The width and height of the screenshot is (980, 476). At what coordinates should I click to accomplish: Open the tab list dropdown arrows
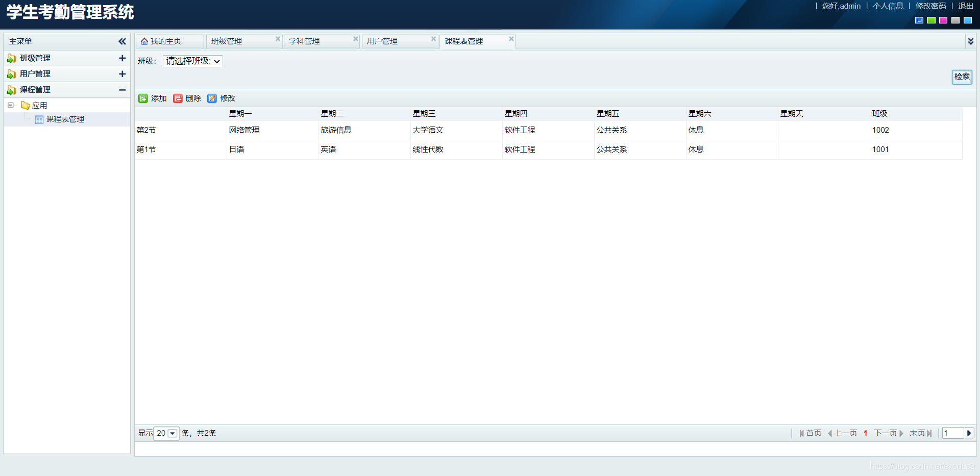tap(970, 41)
